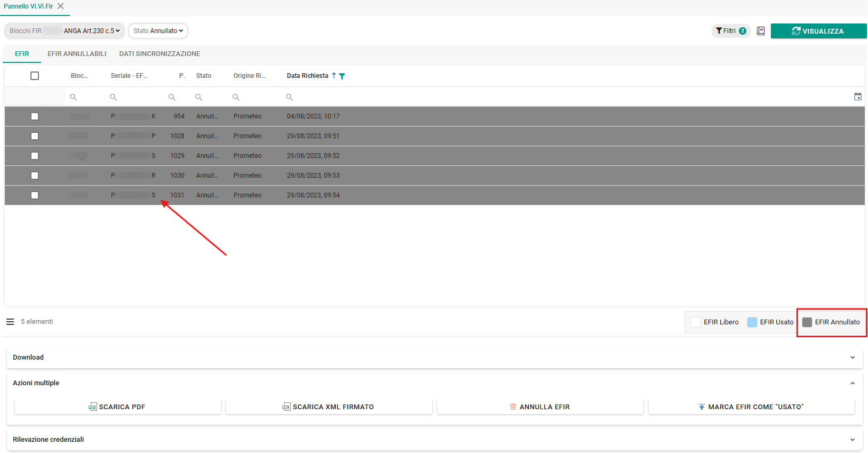Expand the Download section
This screenshot has width=868, height=453.
[434, 357]
